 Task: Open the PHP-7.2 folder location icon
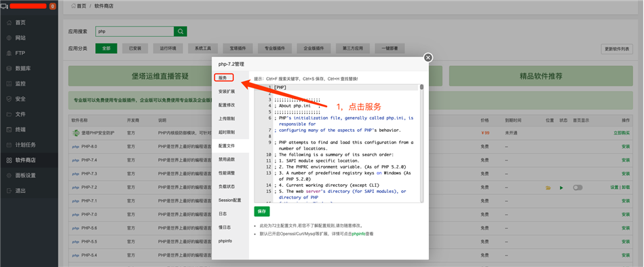pos(548,188)
